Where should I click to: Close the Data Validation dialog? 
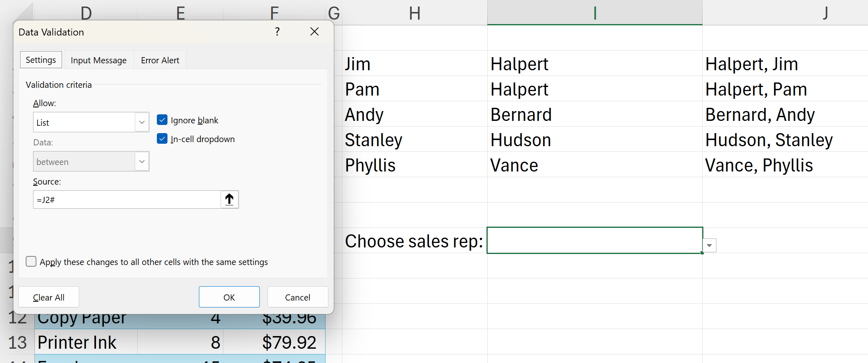tap(314, 32)
